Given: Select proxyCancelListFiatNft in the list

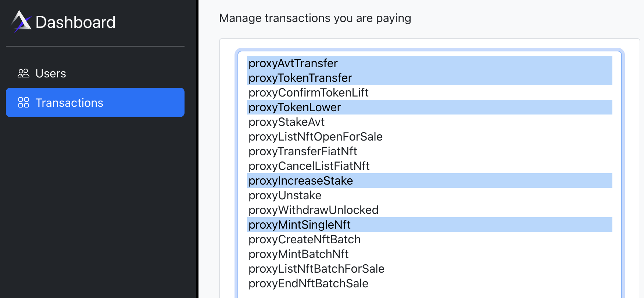Looking at the screenshot, I should pos(309,166).
